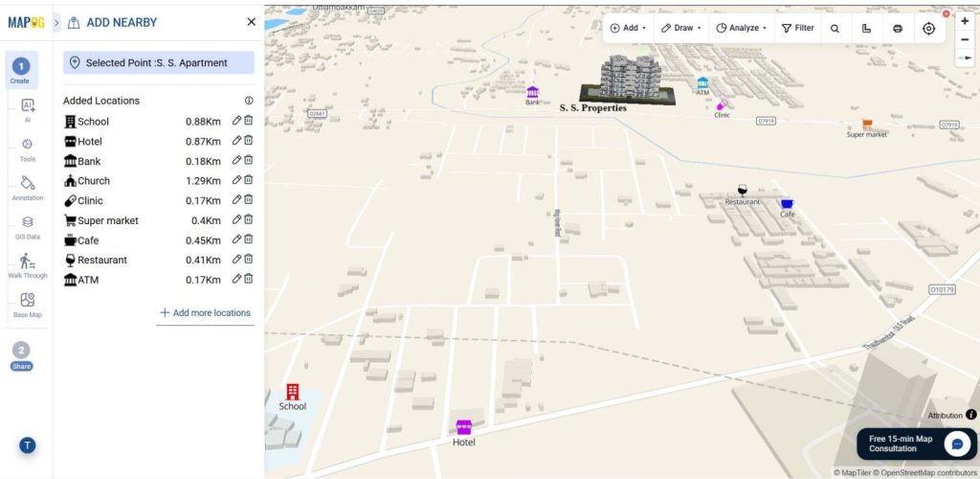Delete the Cafe location entry
The image size is (980, 479).
(x=248, y=239)
